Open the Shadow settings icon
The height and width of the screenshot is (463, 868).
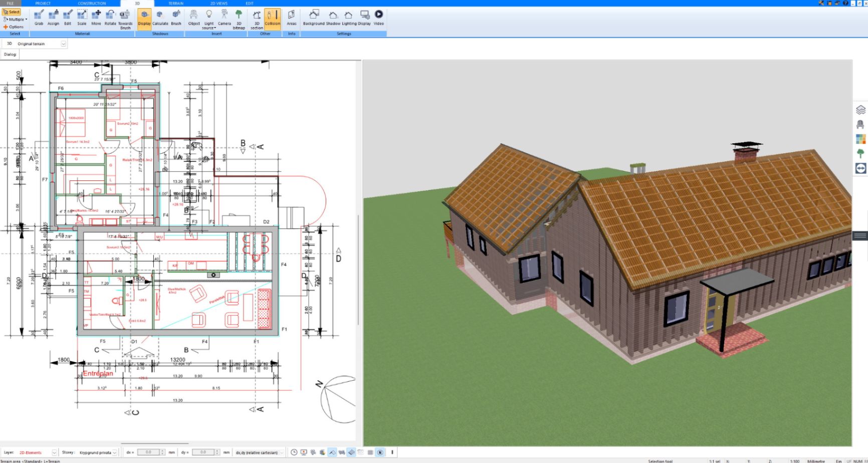pyautogui.click(x=333, y=18)
